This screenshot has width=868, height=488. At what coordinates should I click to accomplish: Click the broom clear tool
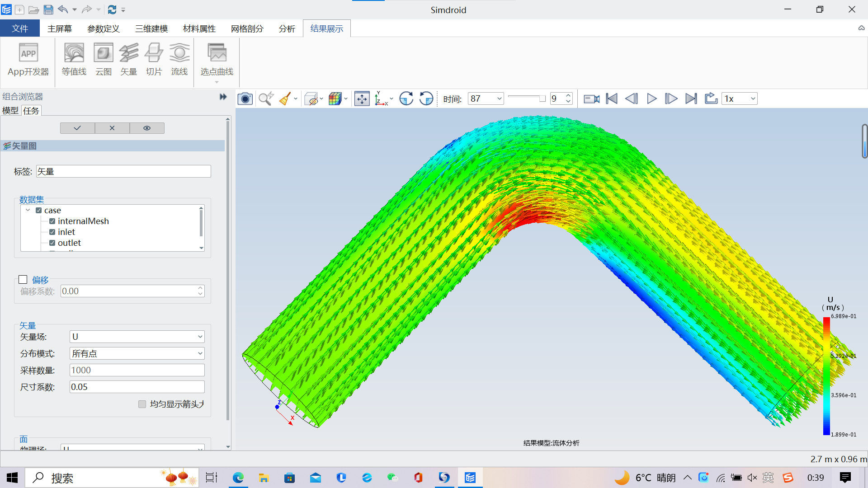coord(285,99)
